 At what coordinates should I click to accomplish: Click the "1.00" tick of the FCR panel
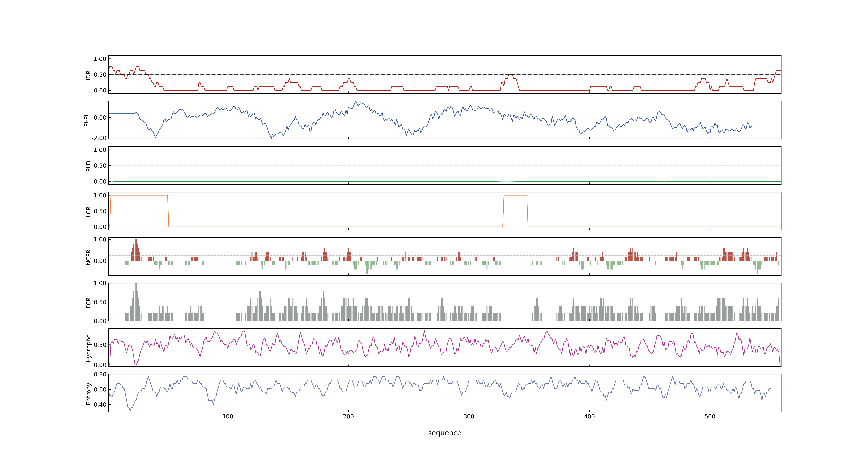pos(100,283)
